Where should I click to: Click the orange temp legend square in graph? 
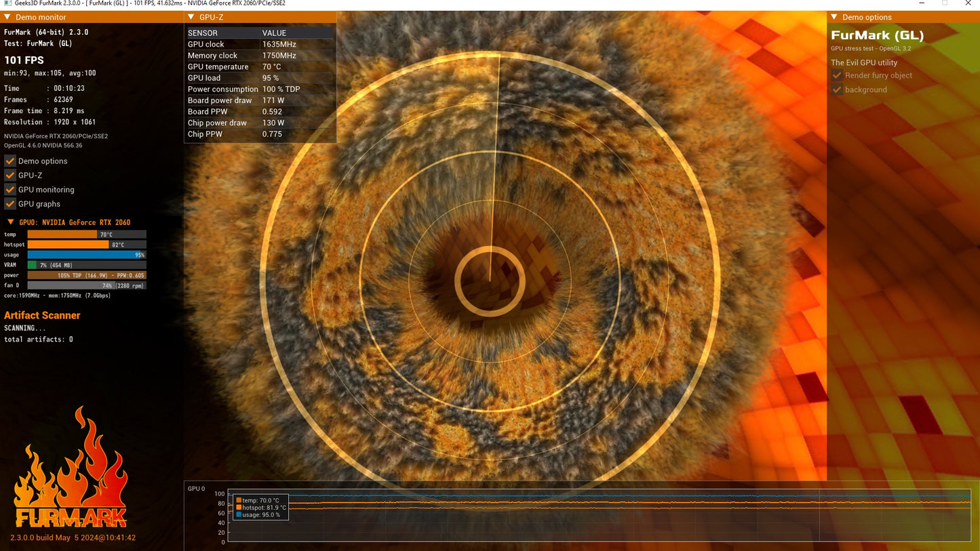pos(239,500)
